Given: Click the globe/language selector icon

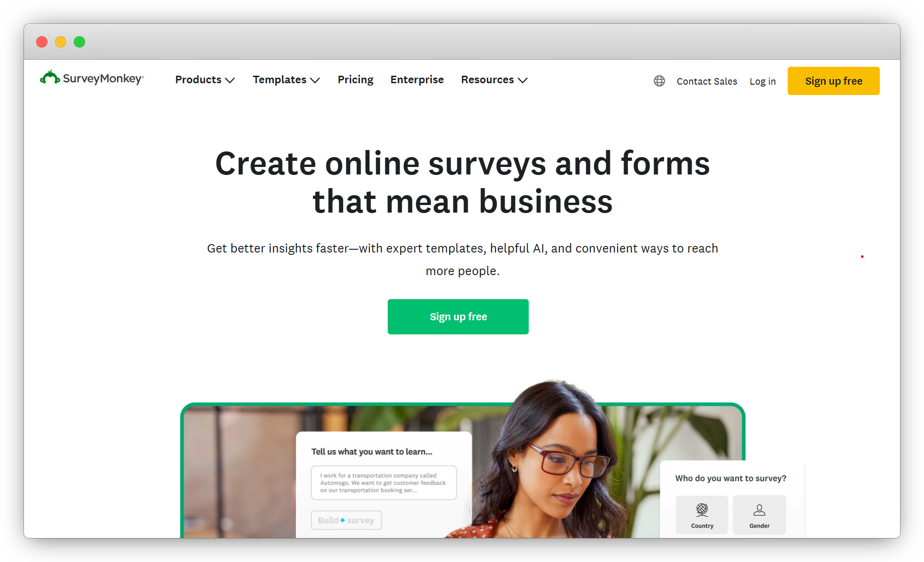Looking at the screenshot, I should tap(659, 80).
